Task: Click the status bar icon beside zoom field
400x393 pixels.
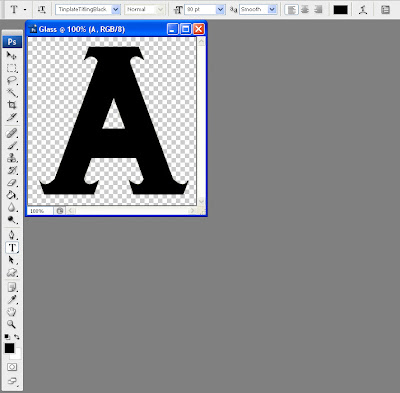Action: pyautogui.click(x=60, y=211)
